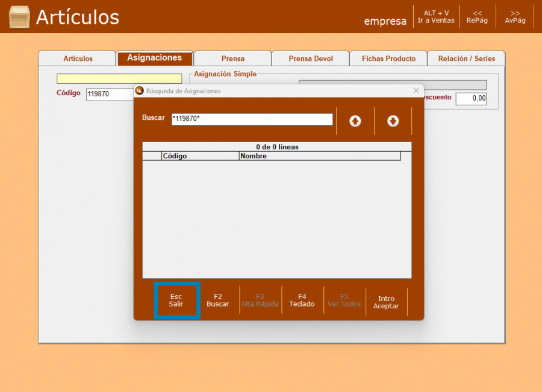Click ALT + V Ir a Ventas
542x392 pixels.
click(436, 17)
